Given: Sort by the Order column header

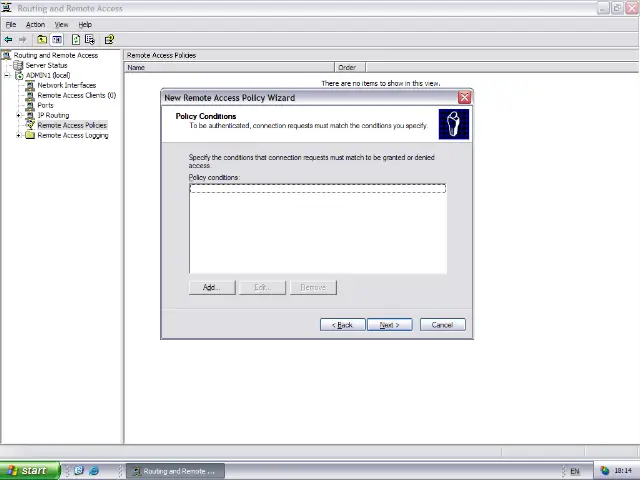Looking at the screenshot, I should (x=350, y=67).
